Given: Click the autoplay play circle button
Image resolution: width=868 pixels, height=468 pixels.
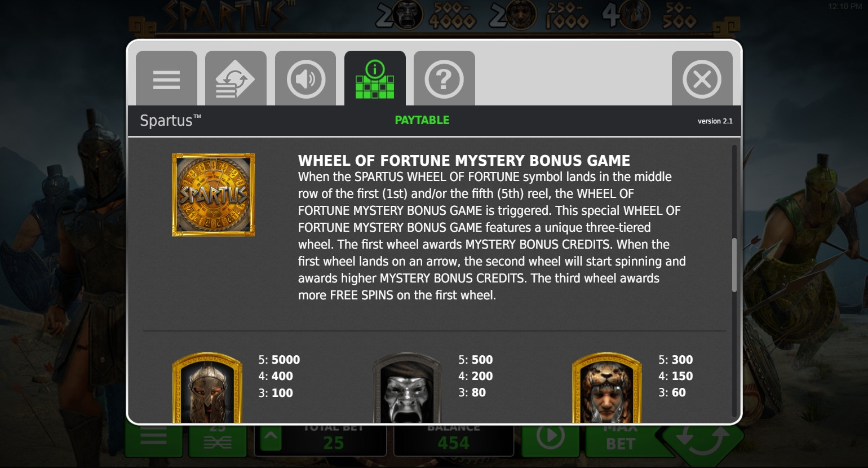Looking at the screenshot, I should tap(551, 439).
